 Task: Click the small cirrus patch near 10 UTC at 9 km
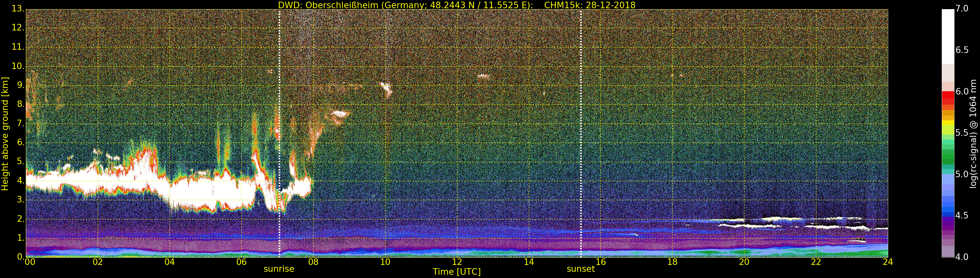coord(386,89)
